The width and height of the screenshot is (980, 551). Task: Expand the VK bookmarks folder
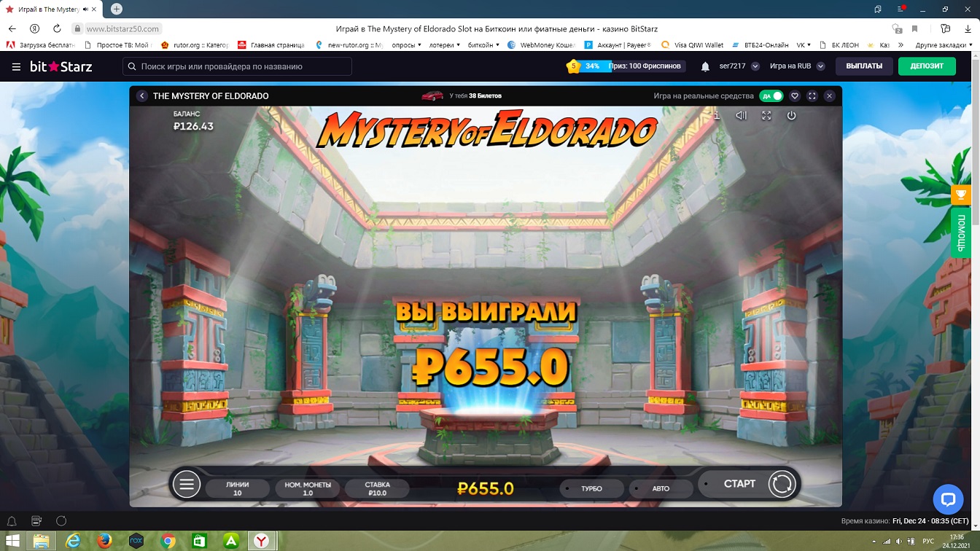[x=804, y=45]
